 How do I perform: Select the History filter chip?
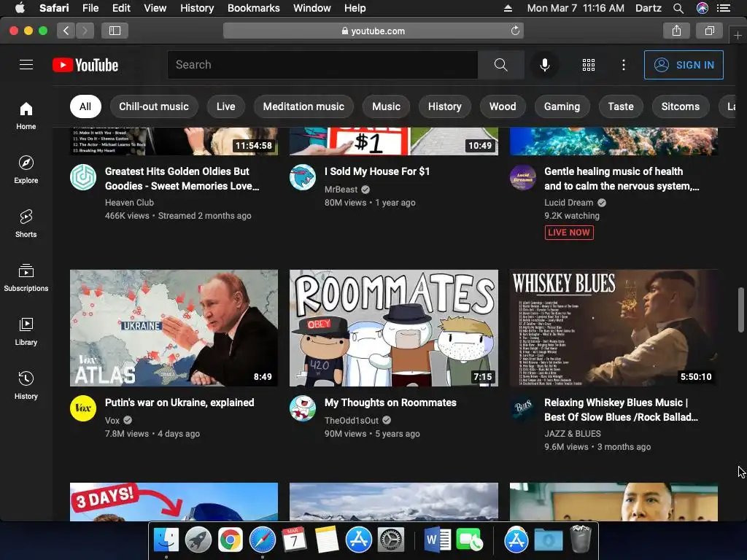(x=444, y=106)
